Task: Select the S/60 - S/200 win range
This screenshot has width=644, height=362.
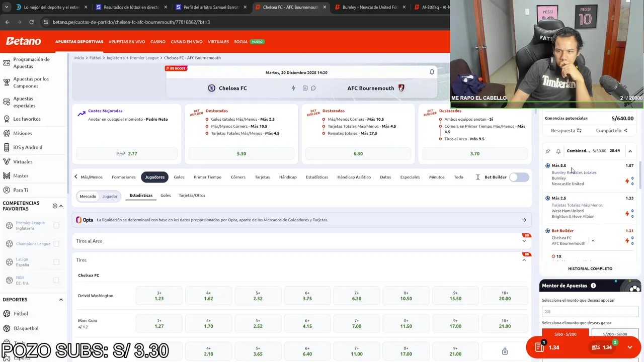Action: pyautogui.click(x=565, y=334)
